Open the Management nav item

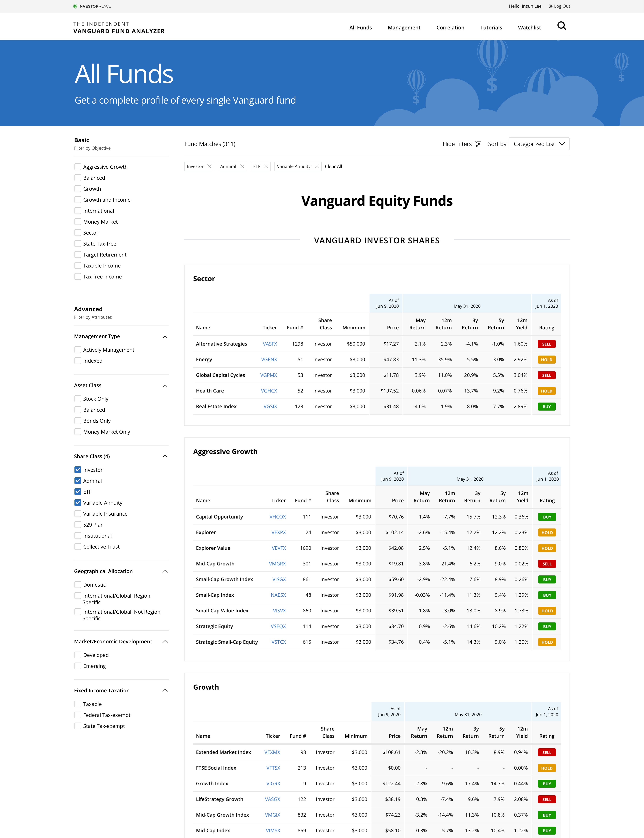404,28
